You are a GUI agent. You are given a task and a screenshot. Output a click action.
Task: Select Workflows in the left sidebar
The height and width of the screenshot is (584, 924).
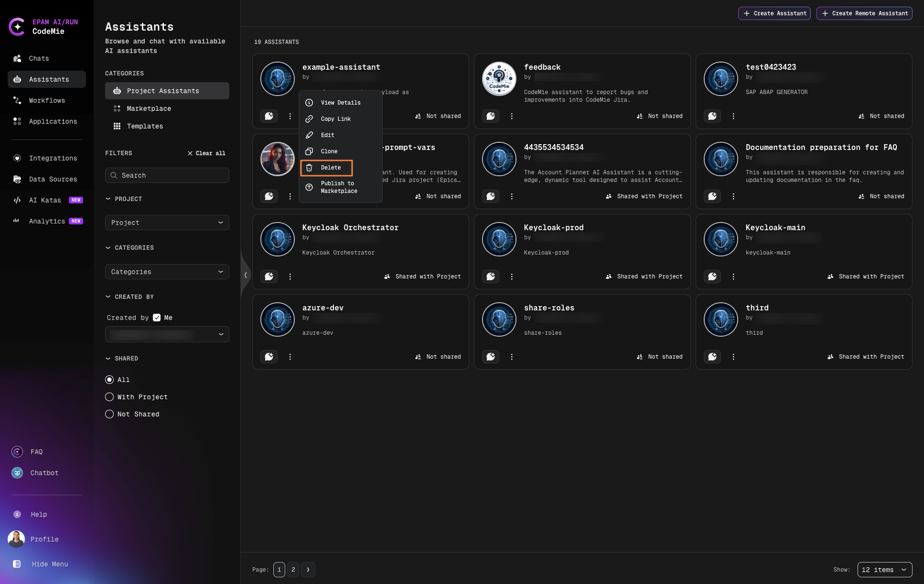[x=47, y=100]
